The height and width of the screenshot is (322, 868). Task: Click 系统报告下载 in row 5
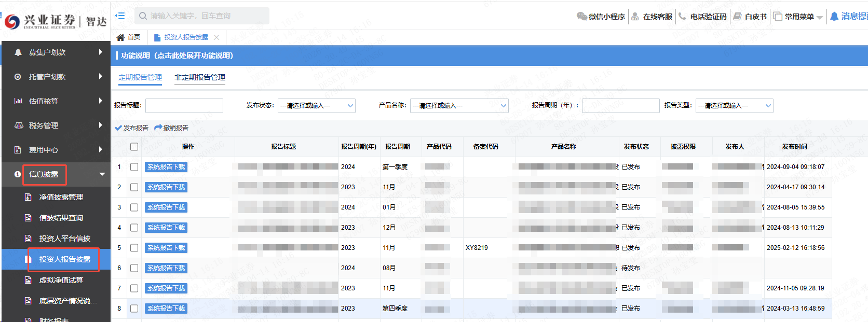point(166,248)
